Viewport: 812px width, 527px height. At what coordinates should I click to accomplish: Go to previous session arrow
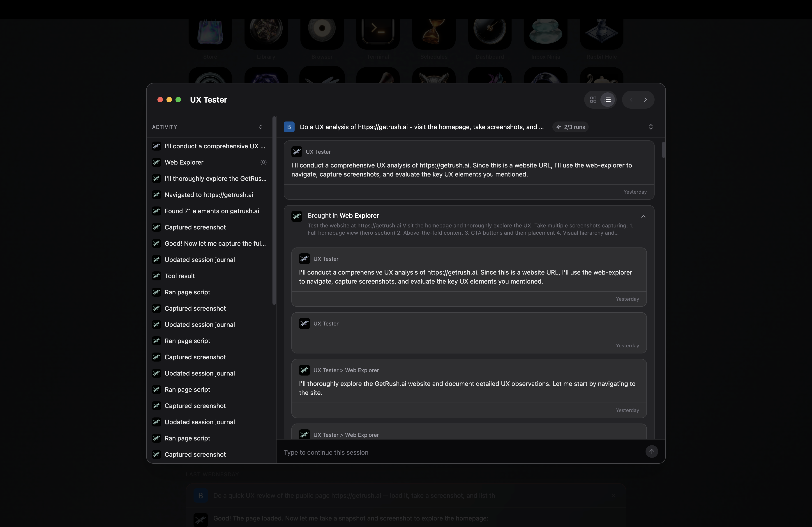[x=631, y=100]
